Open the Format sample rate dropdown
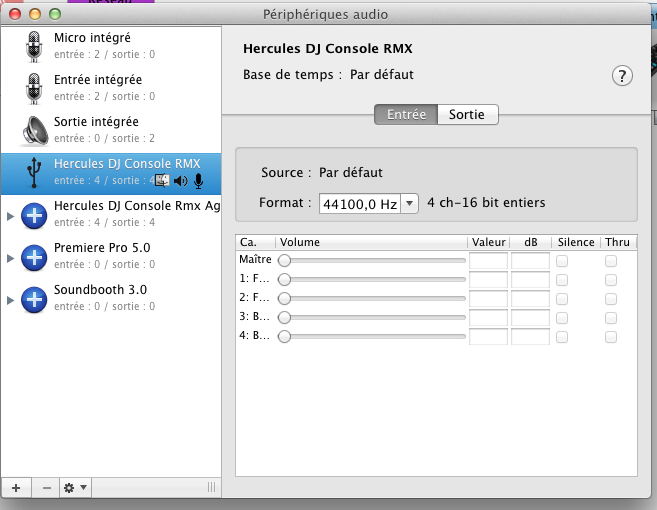The image size is (657, 510). tap(408, 204)
